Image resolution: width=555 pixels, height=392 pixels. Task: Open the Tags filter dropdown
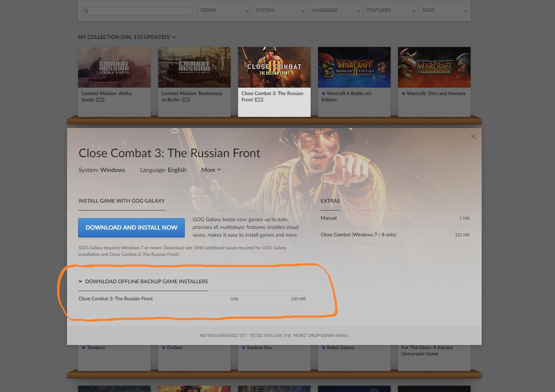(445, 10)
